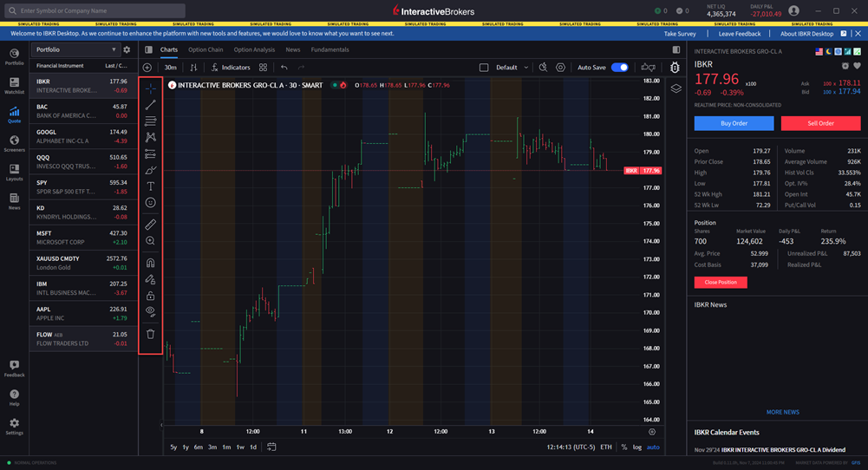The image size is (868, 470).
Task: Hide all drawings with eye icon
Action: (150, 311)
